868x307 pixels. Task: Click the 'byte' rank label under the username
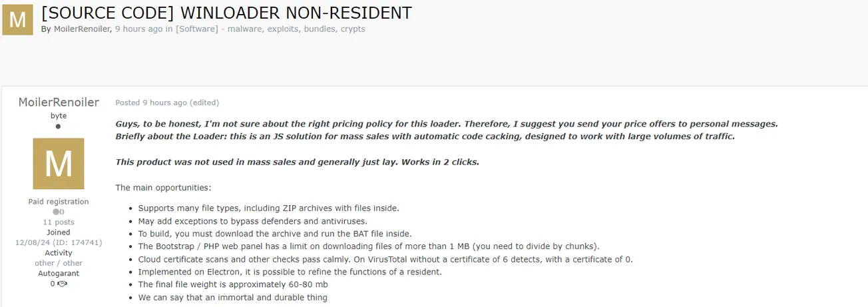(x=59, y=116)
